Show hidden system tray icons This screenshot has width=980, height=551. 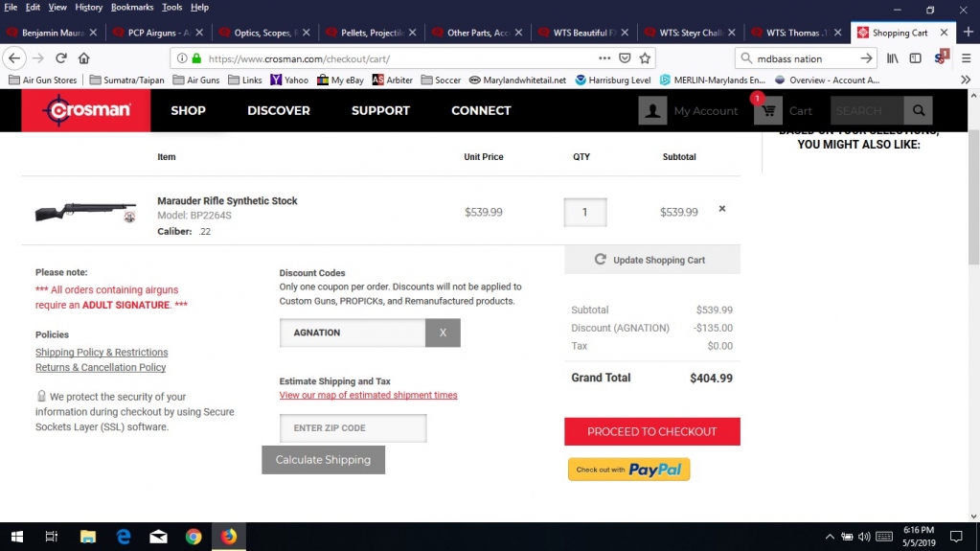click(830, 537)
